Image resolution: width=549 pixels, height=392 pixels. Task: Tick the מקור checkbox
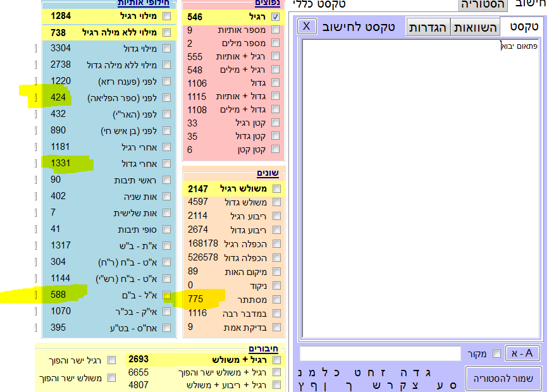pyautogui.click(x=497, y=354)
